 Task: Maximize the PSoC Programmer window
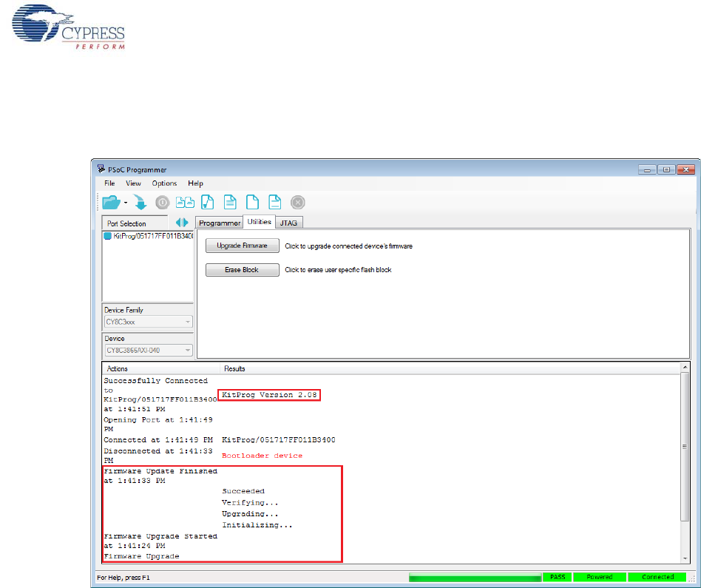[666, 170]
